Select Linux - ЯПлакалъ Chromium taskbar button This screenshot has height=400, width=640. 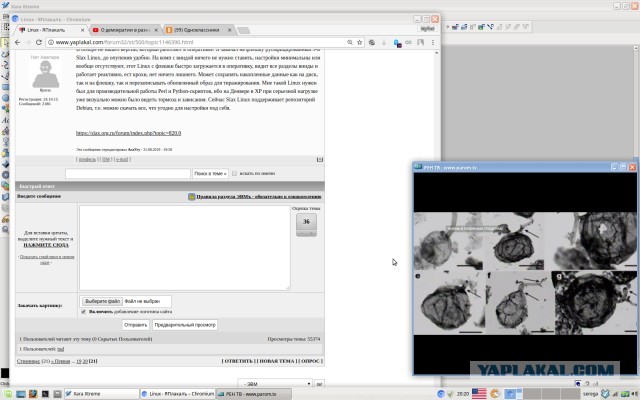click(178, 394)
